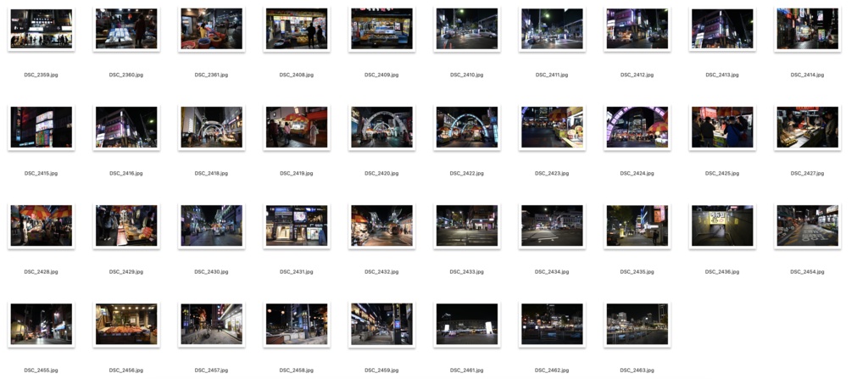Click the file name DSC_2455.jpg

click(x=41, y=371)
